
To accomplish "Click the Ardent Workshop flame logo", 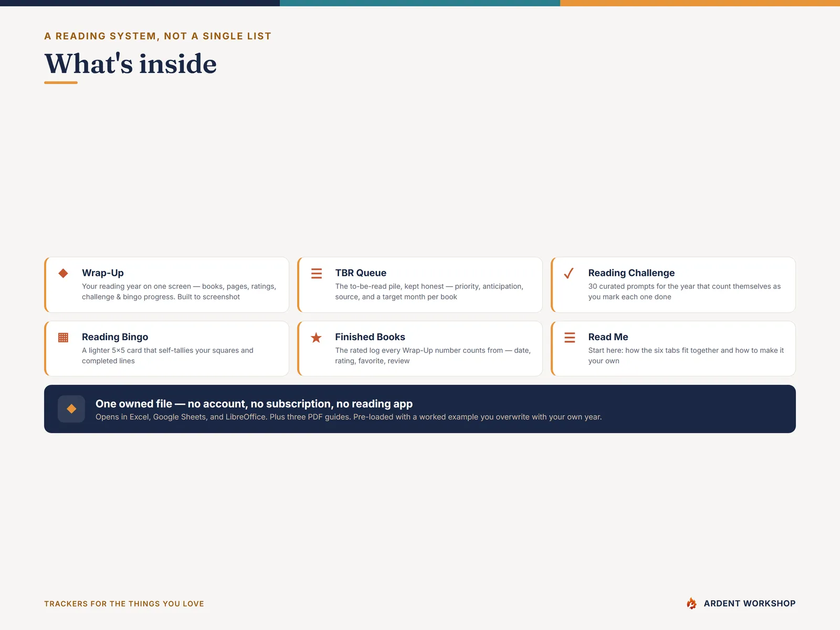I will coord(692,603).
